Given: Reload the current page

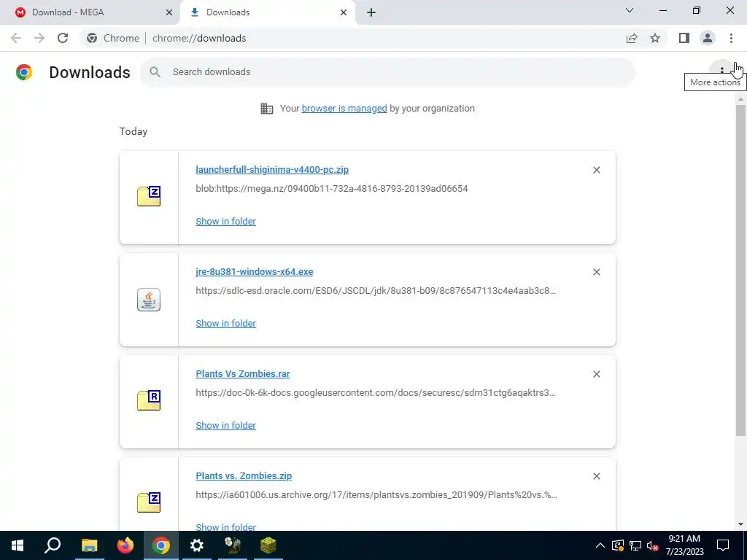Looking at the screenshot, I should point(63,38).
